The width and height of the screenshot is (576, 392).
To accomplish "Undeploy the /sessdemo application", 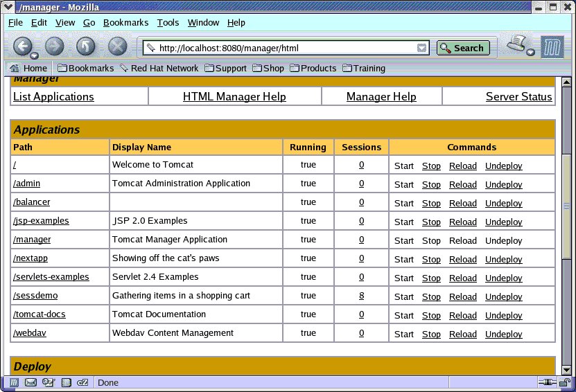I will (x=504, y=297).
